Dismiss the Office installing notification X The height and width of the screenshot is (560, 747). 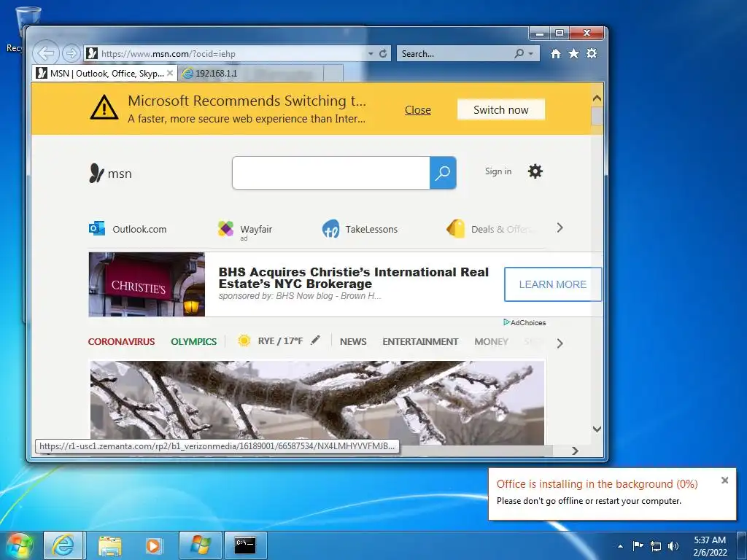pos(724,480)
